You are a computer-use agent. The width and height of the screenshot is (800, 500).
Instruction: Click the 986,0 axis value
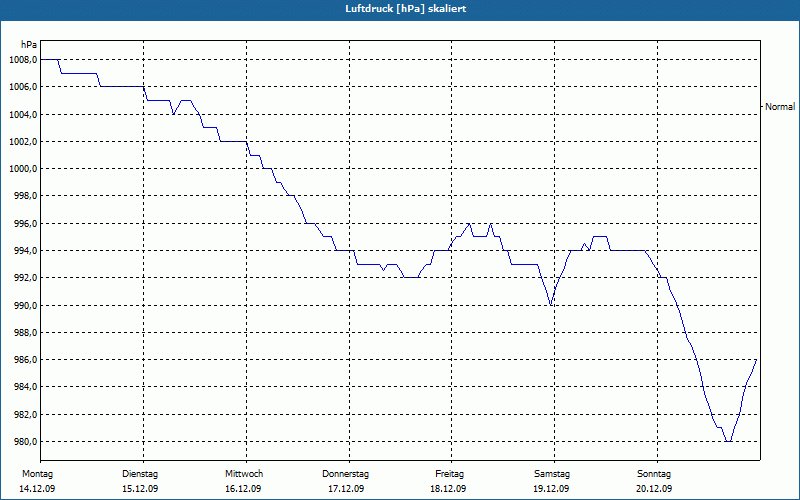[25, 360]
